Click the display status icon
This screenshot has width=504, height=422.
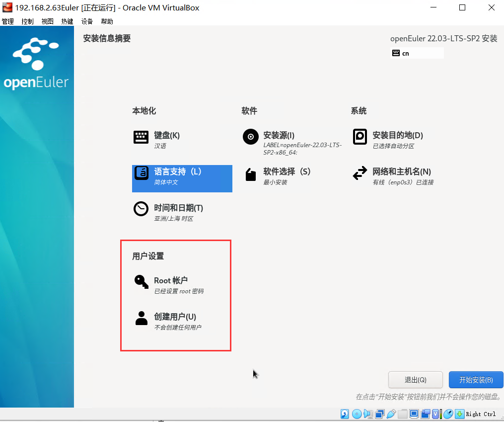tap(414, 414)
